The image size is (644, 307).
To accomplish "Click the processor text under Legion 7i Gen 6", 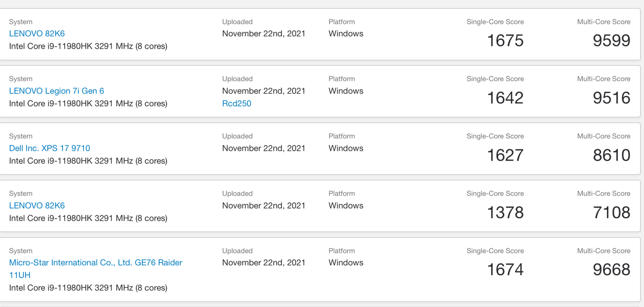I will (88, 103).
